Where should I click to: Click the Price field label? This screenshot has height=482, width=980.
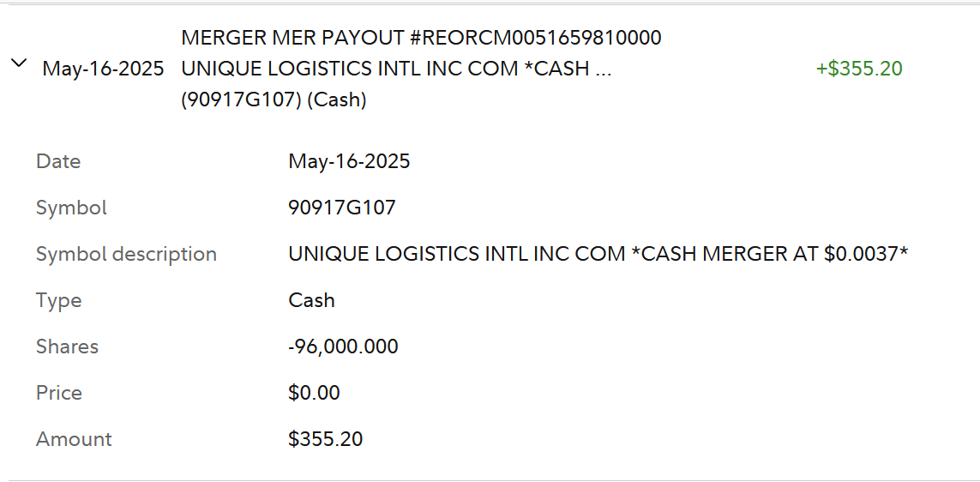coord(59,393)
